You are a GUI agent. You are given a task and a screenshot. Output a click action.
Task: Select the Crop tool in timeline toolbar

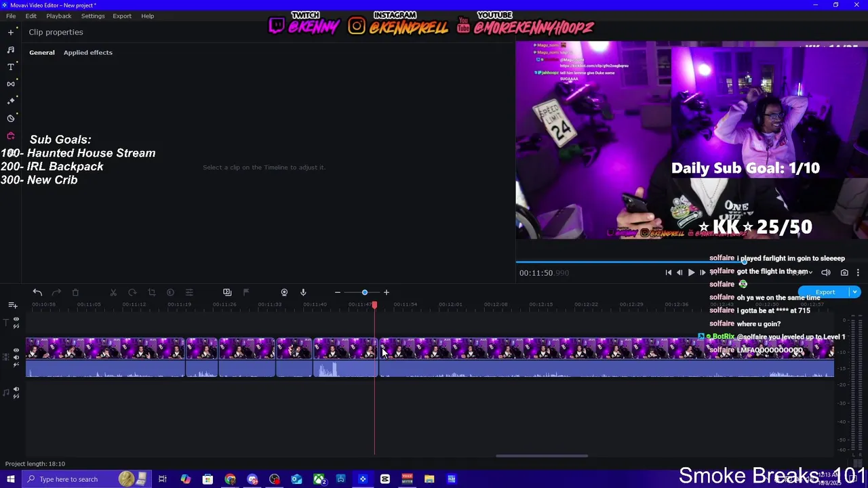click(x=151, y=292)
